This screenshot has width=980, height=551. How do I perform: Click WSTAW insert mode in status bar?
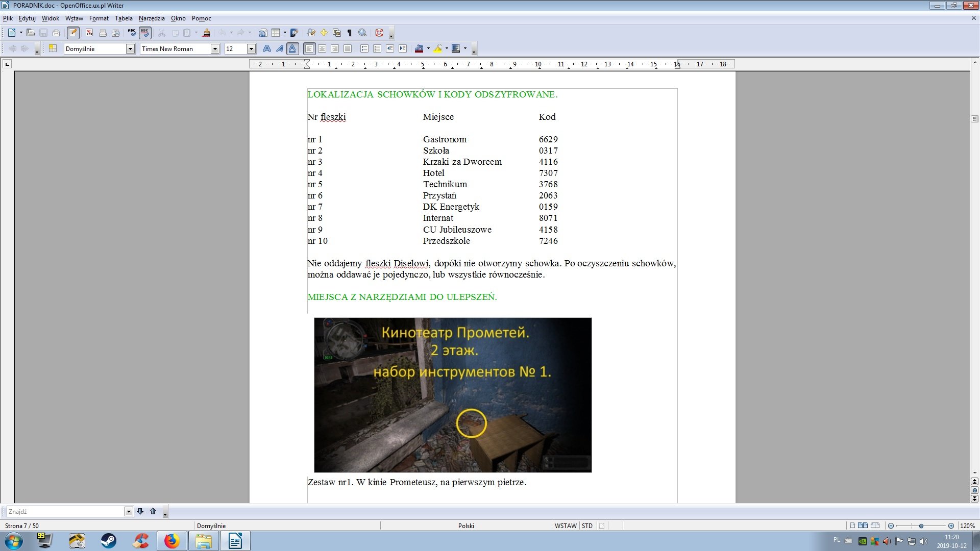pos(566,525)
